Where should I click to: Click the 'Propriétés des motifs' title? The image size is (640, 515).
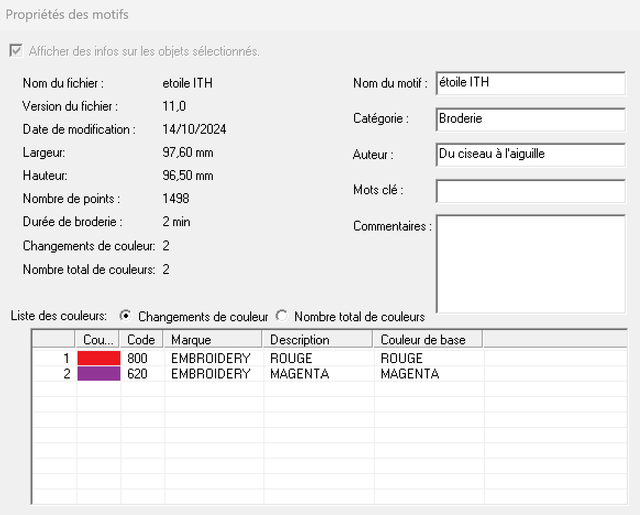pos(67,15)
